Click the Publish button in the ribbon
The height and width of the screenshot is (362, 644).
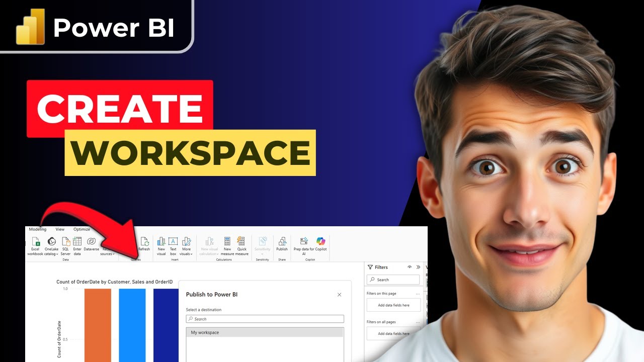(x=282, y=244)
